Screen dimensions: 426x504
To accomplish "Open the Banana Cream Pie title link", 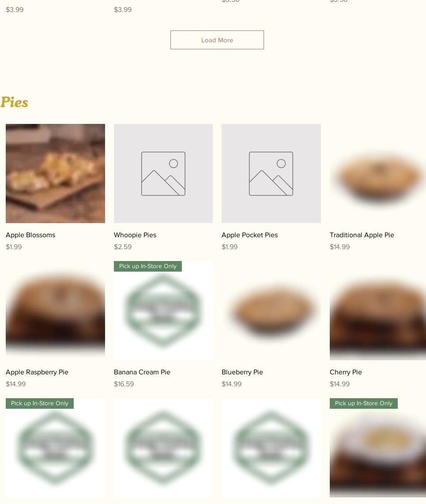I will point(142,372).
